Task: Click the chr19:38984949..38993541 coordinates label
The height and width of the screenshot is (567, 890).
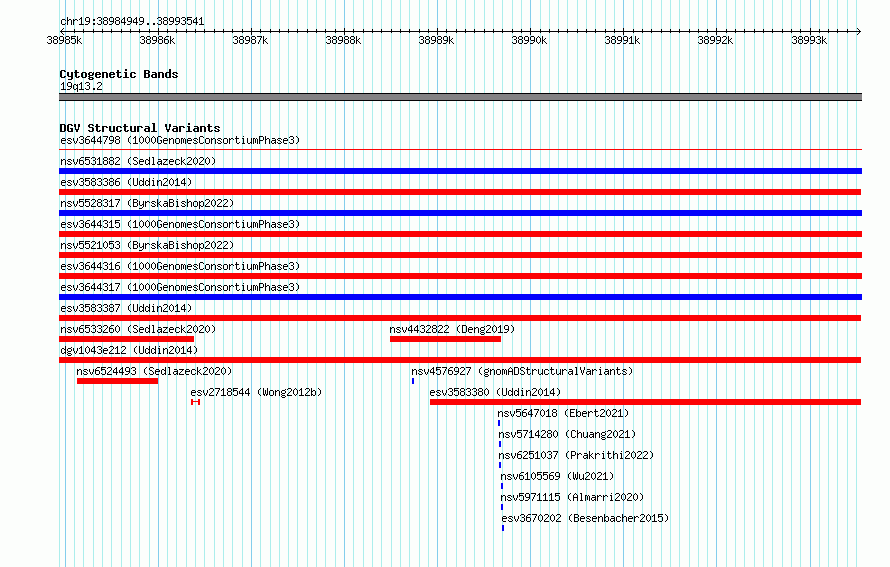Action: 132,22
